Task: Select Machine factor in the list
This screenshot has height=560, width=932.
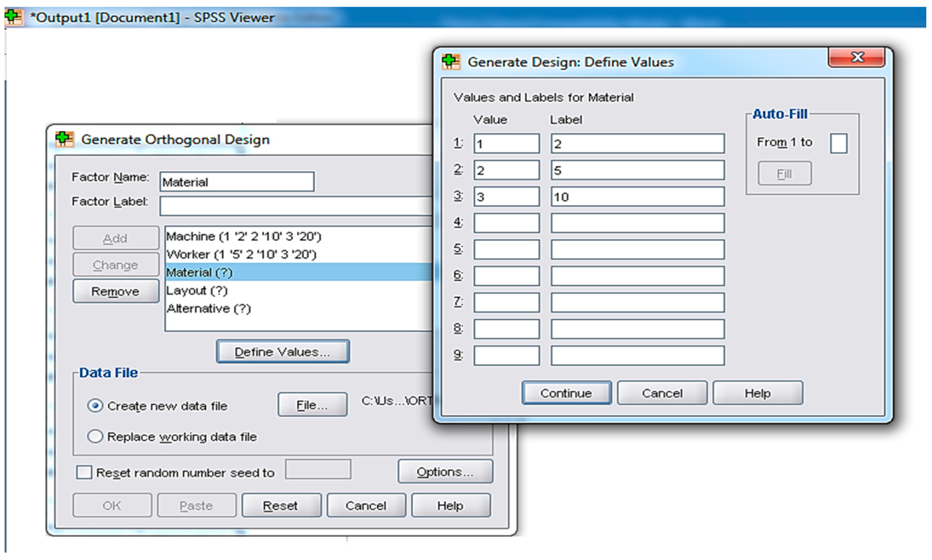Action: [243, 236]
